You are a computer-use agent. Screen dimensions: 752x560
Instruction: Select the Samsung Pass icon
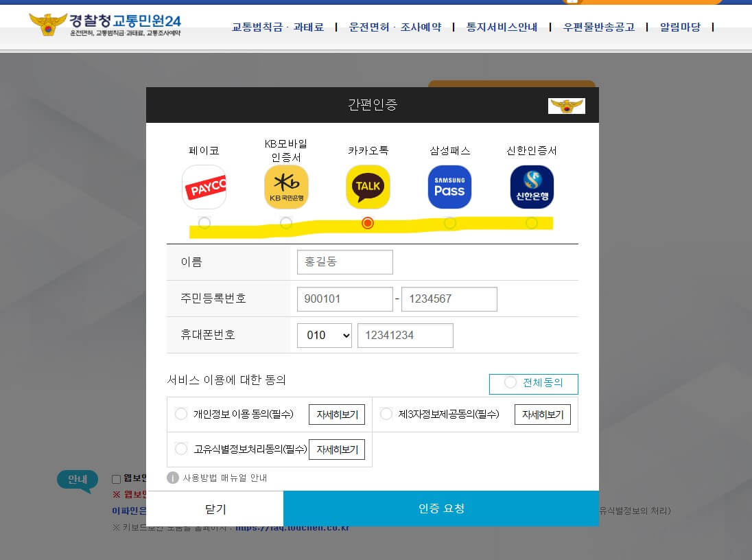point(450,187)
